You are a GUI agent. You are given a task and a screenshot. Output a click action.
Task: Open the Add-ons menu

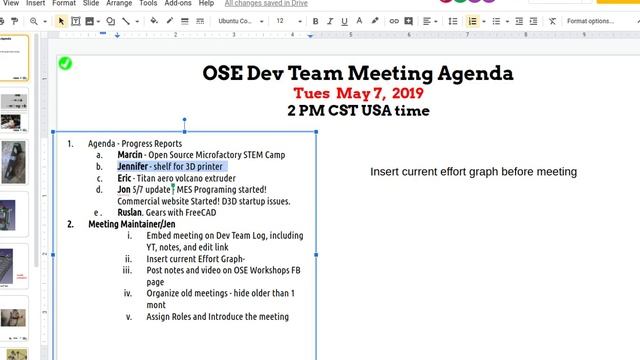point(178,3)
